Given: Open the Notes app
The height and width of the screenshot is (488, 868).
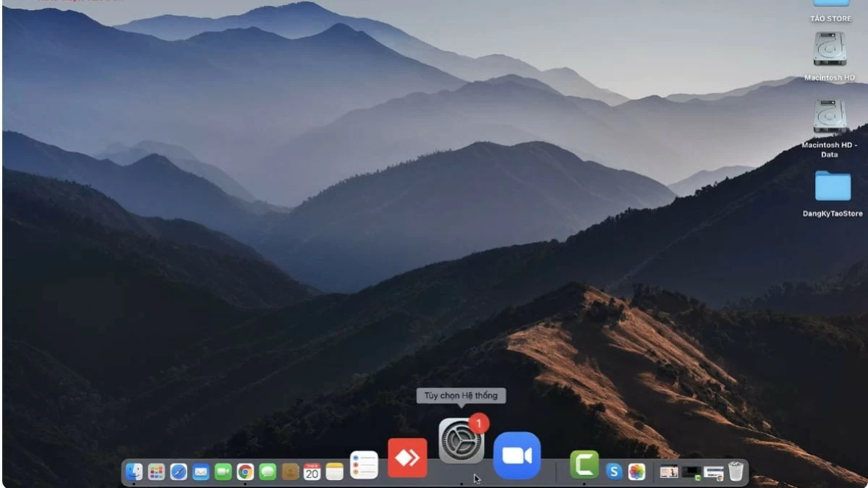Looking at the screenshot, I should tap(334, 472).
